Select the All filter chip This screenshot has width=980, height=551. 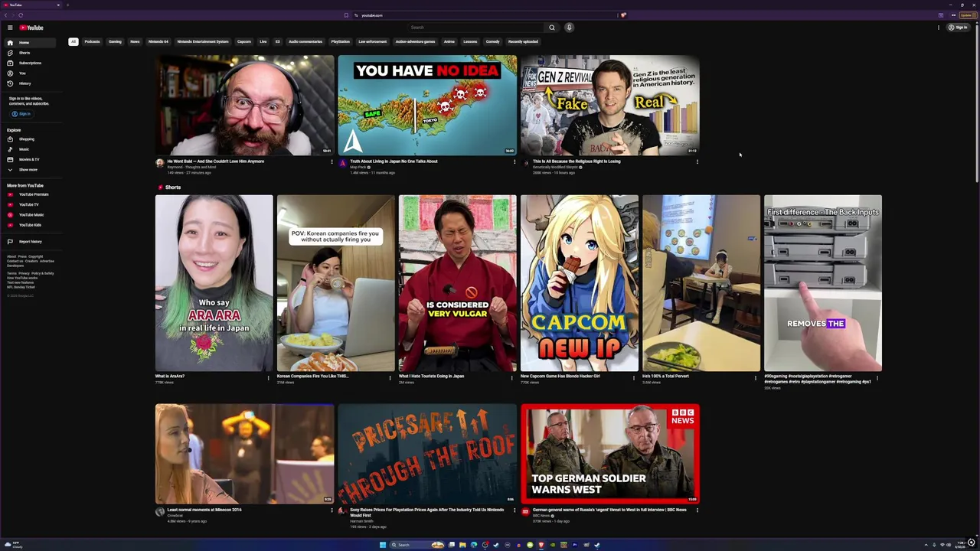(x=73, y=41)
